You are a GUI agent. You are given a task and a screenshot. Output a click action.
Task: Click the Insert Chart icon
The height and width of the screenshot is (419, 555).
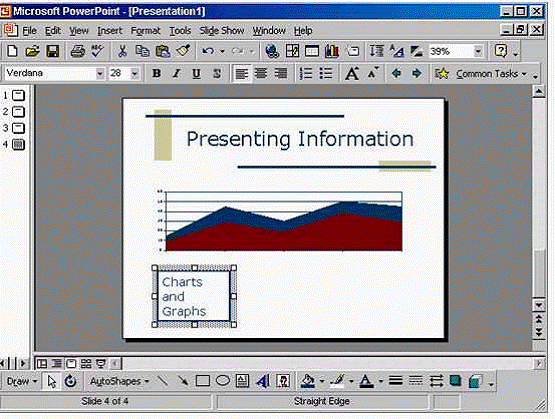click(x=331, y=52)
